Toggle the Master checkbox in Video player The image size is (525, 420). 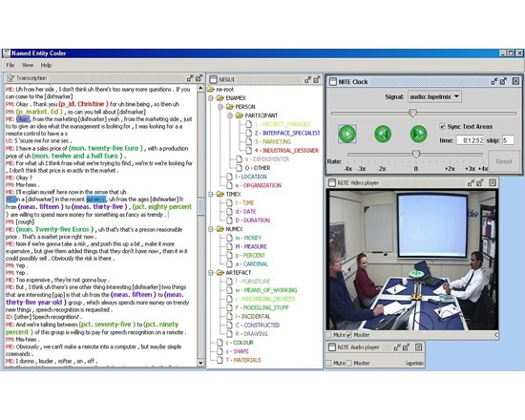click(x=349, y=335)
